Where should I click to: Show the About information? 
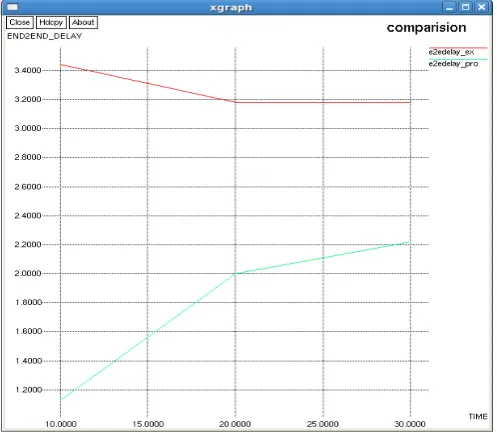coord(83,22)
